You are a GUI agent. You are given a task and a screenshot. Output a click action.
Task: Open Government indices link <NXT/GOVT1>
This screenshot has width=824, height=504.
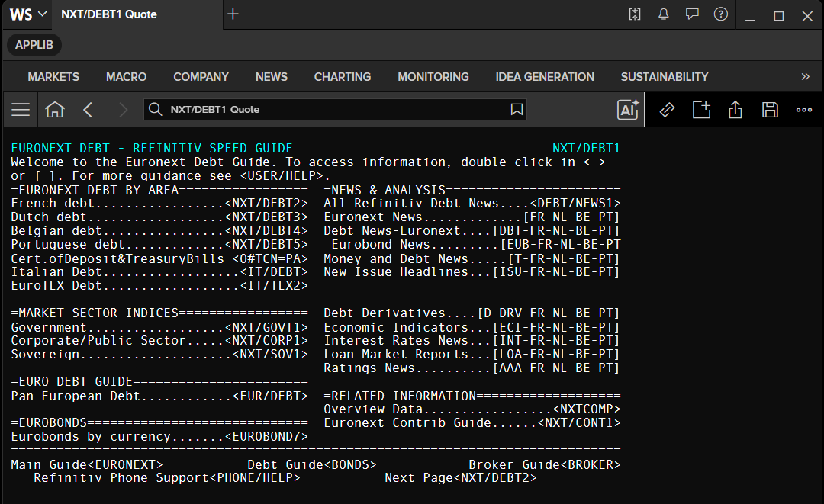[x=266, y=327]
